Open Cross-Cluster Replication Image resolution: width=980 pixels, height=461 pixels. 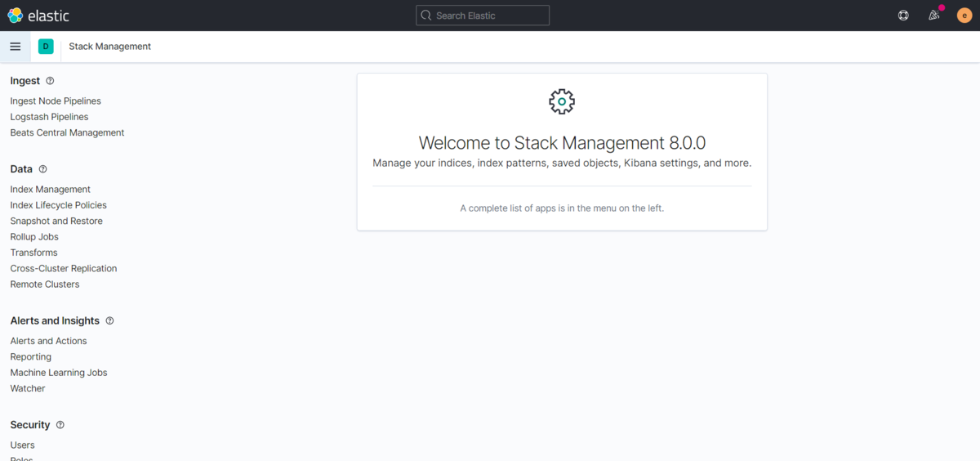[64, 269]
